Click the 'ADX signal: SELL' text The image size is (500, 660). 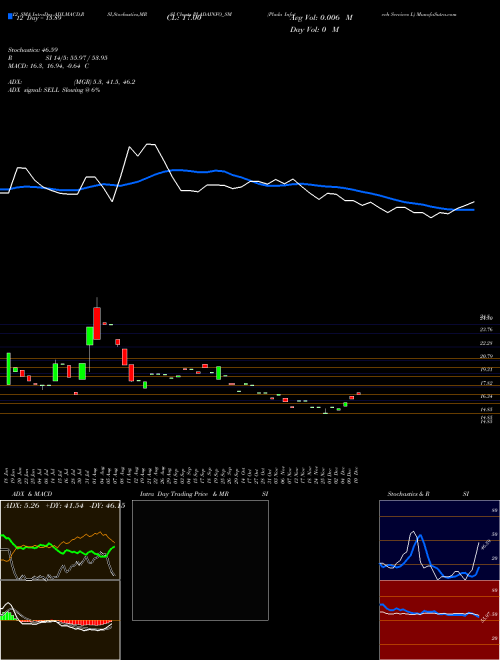coord(35,90)
